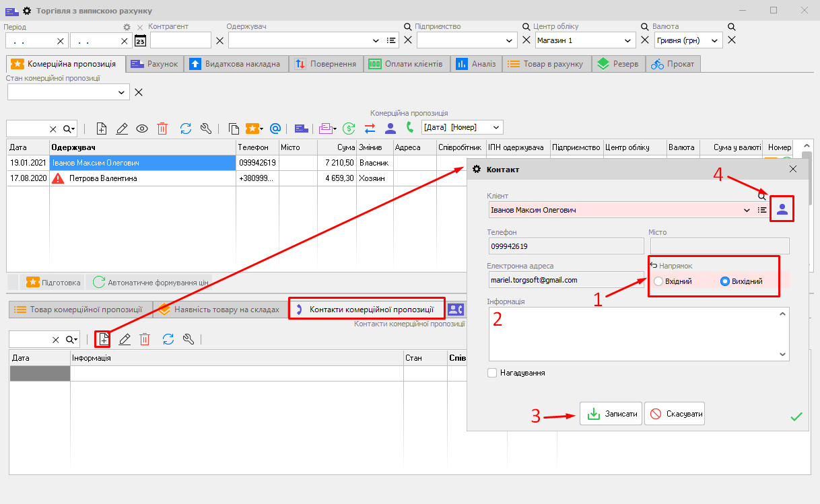Click the wrench settings icon in upper toolbar
The width and height of the screenshot is (820, 504).
[x=207, y=129]
